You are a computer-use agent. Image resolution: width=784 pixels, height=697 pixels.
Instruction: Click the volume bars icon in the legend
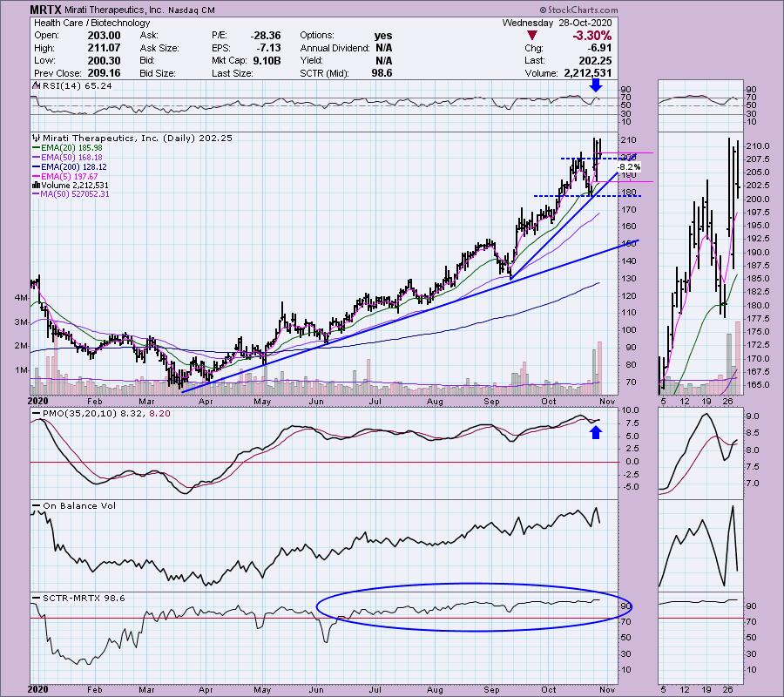click(36, 186)
